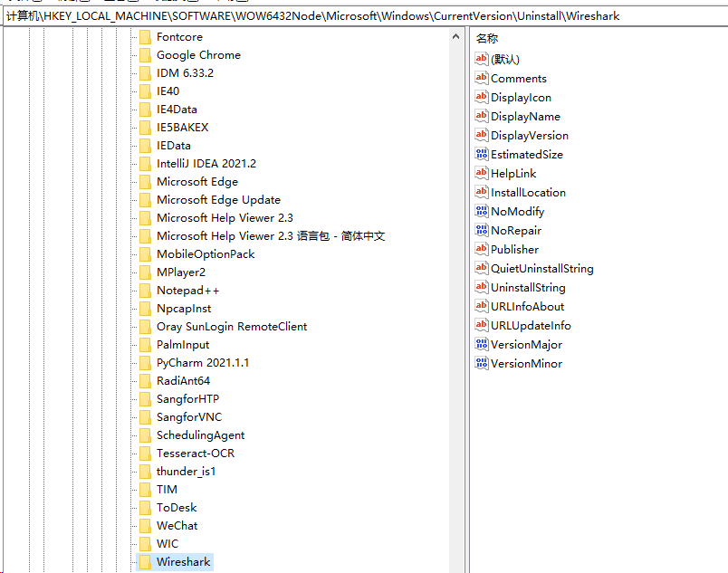Click the tree scrollbar up arrow
This screenshot has width=728, height=573.
coord(456,36)
